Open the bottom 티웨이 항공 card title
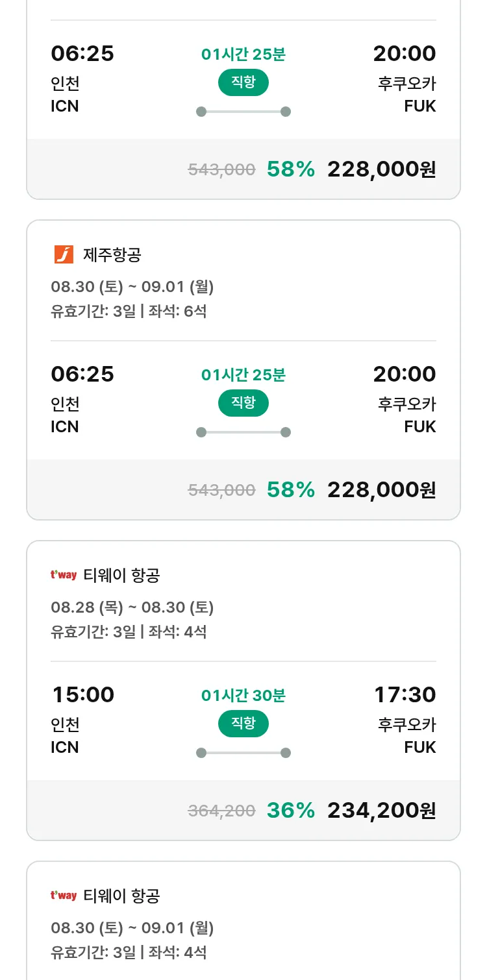This screenshot has width=487, height=980. pyautogui.click(x=121, y=896)
